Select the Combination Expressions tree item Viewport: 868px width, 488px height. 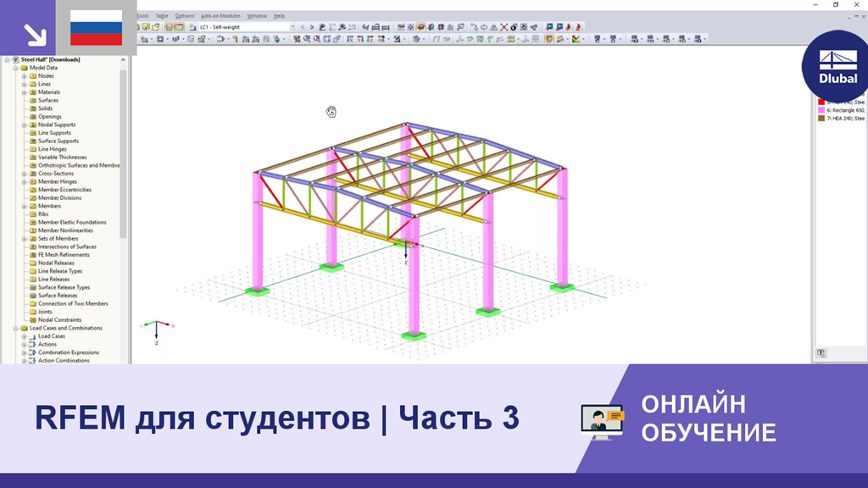coord(69,352)
